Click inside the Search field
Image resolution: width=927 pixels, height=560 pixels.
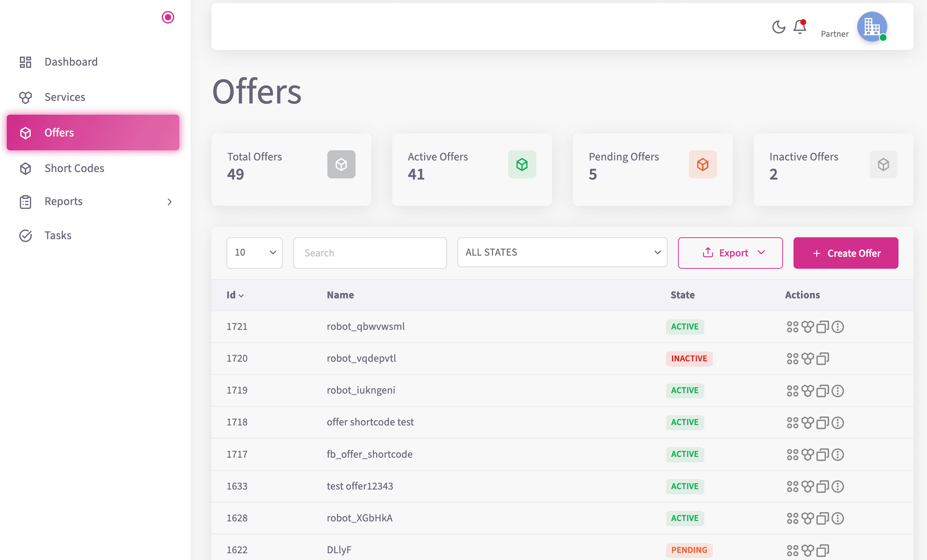370,252
